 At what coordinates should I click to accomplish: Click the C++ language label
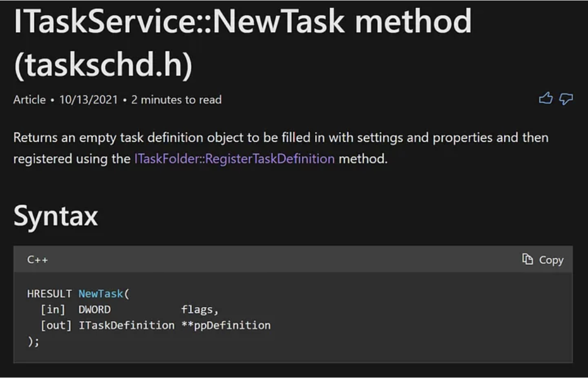point(37,259)
